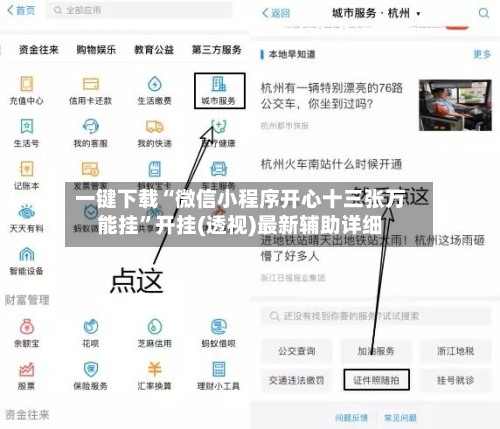Tap the 证件照随拍 service button
Viewport: 500px width, 429px height.
(377, 380)
